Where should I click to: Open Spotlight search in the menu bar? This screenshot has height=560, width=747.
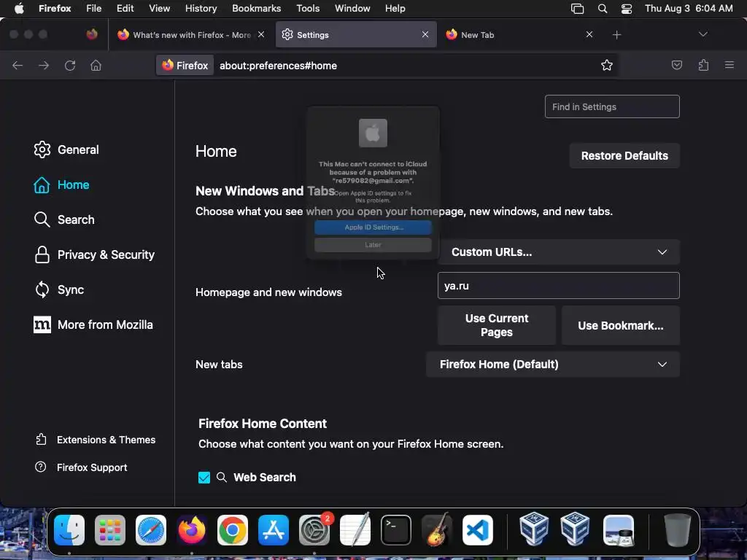tap(602, 9)
